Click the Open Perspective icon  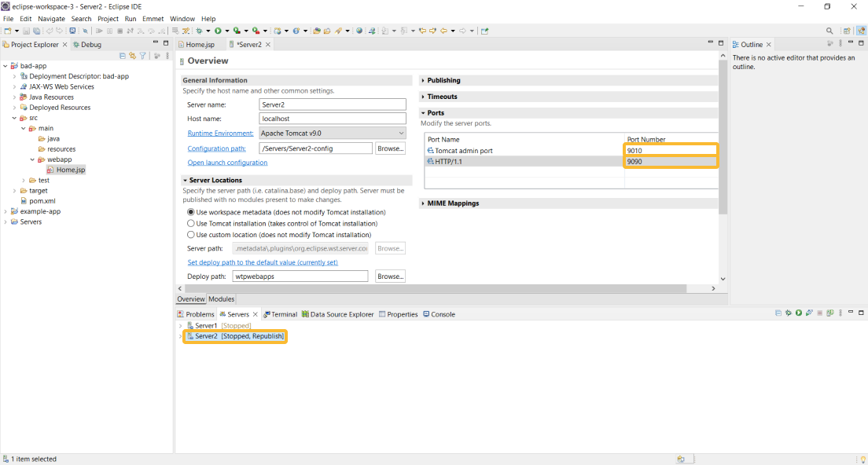click(x=847, y=31)
